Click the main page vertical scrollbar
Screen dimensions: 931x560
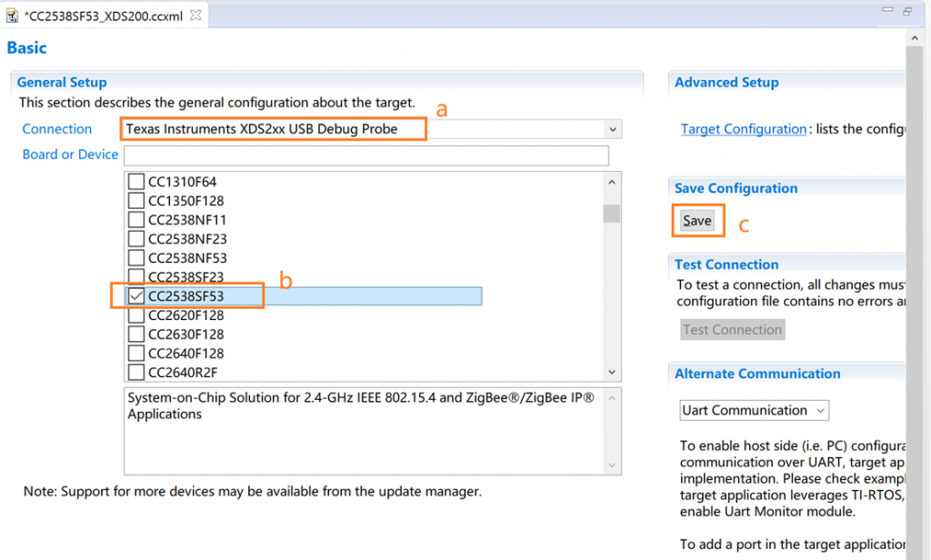point(915,303)
